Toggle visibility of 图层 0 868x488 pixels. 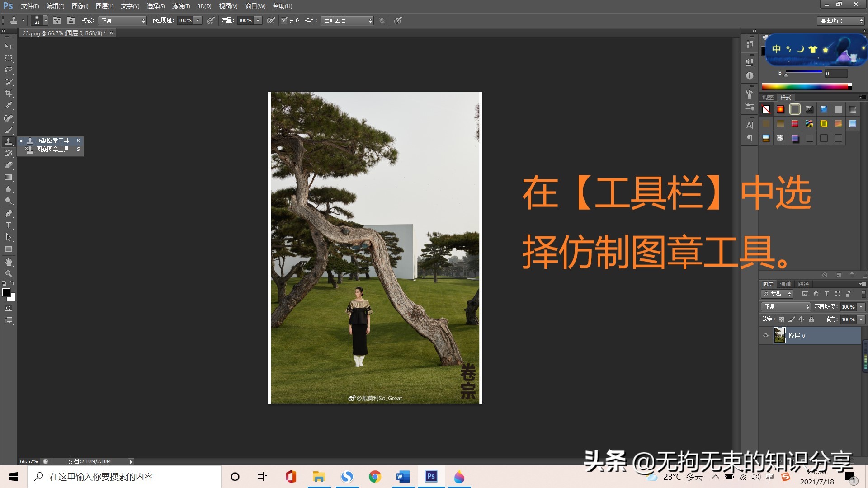coord(765,335)
